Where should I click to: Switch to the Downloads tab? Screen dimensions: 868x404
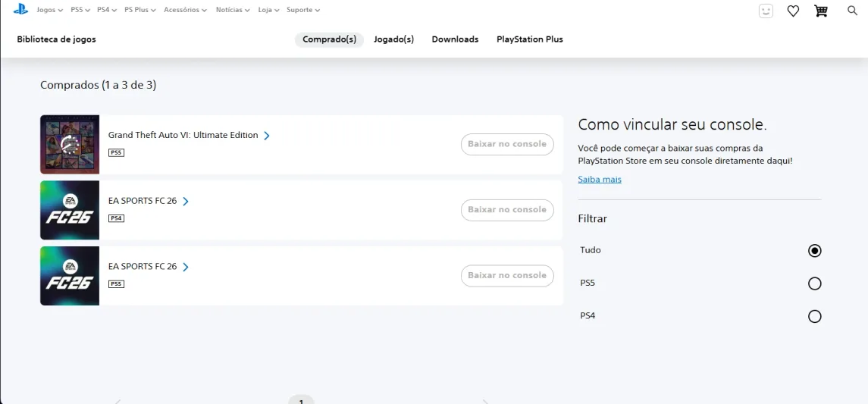(455, 39)
